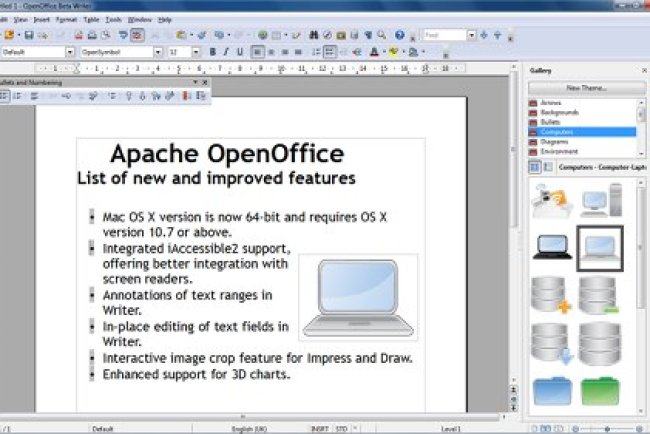
Task: Toggle Numbering On/Off in formatting toolbar
Action: pos(316,52)
